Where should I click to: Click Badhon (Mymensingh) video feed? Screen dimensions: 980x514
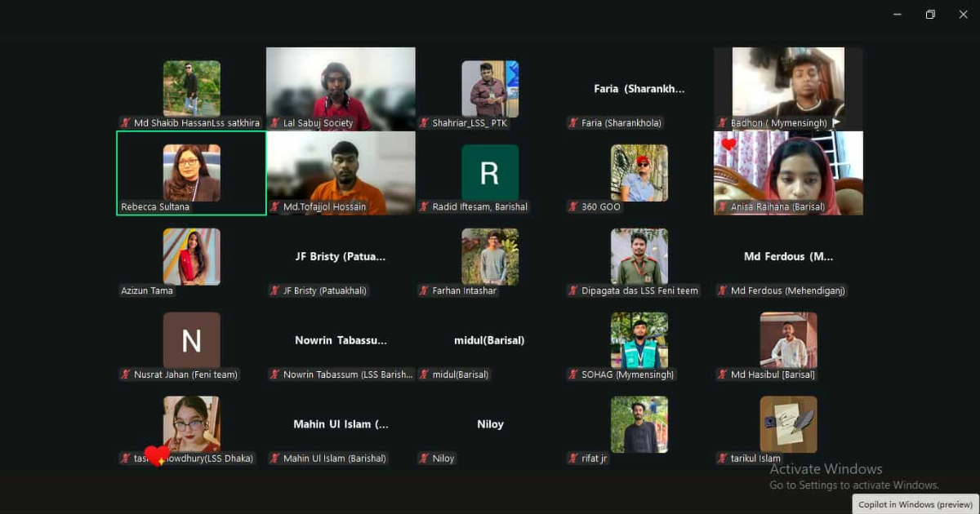coord(787,84)
